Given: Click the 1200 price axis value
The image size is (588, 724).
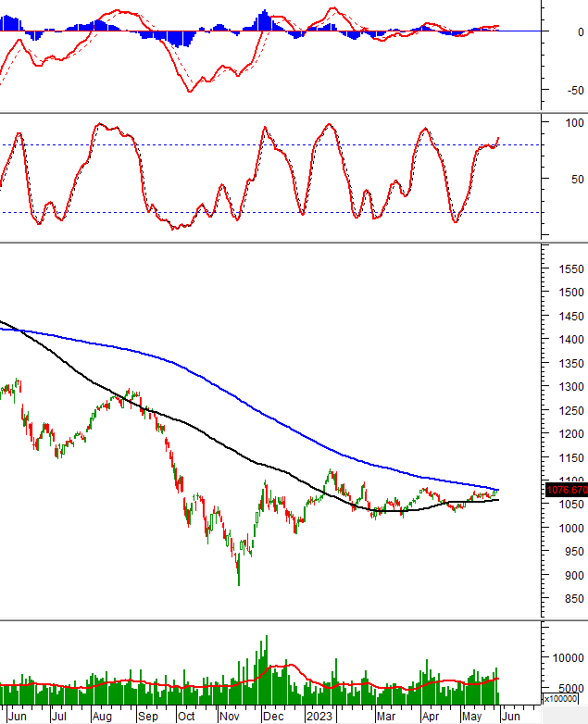Looking at the screenshot, I should [x=571, y=434].
